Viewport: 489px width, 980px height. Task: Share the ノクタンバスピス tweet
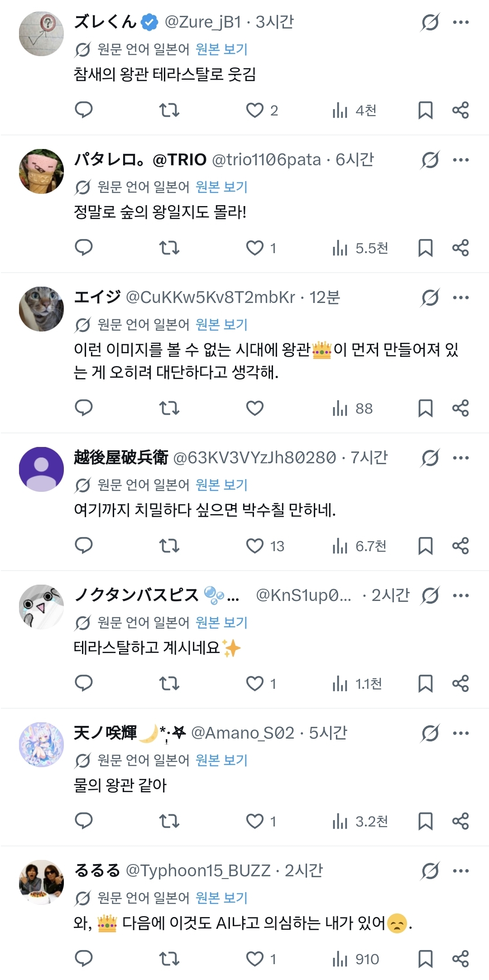460,683
